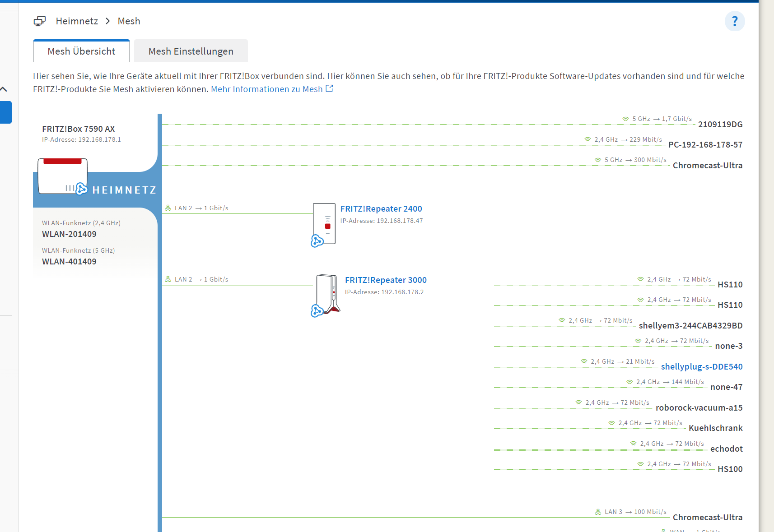Click the device Kuehlschrank
Image resolution: width=774 pixels, height=532 pixels.
point(716,428)
